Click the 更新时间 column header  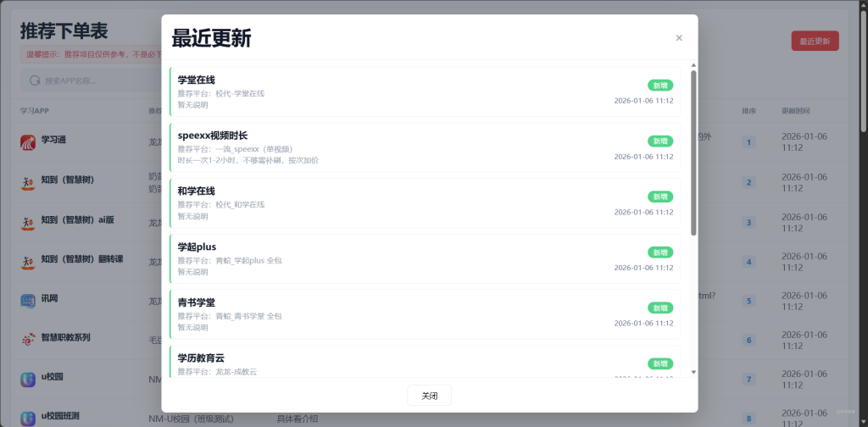click(x=795, y=111)
